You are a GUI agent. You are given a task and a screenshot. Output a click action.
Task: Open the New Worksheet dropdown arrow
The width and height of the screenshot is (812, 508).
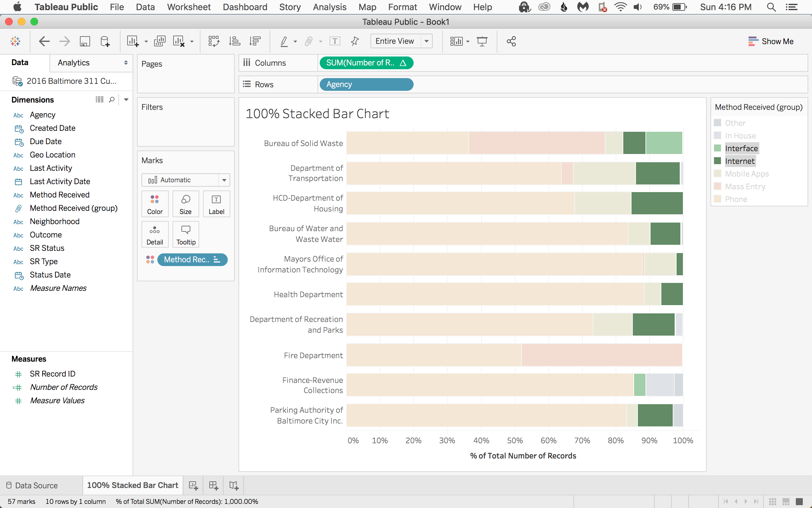146,42
